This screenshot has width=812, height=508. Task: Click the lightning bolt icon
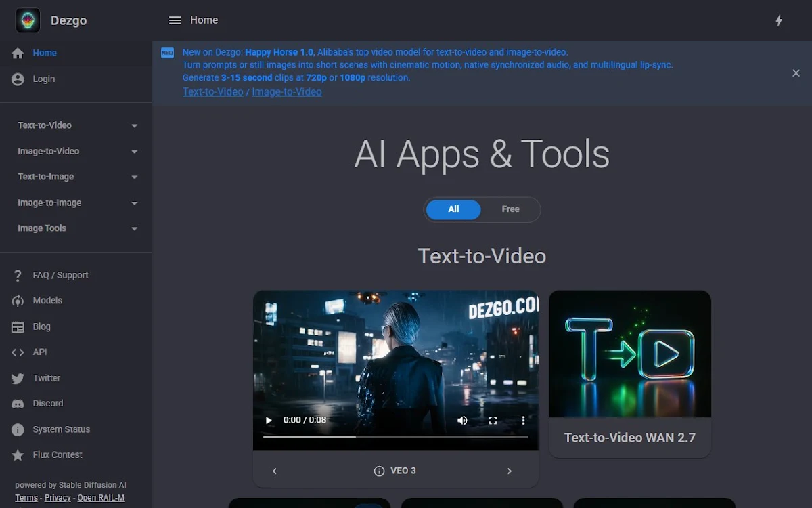tap(779, 20)
